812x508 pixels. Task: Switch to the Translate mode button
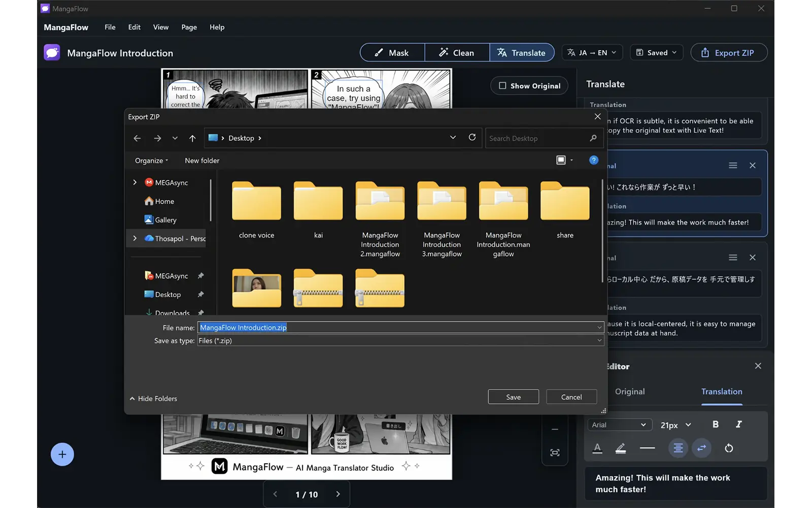[522, 53]
